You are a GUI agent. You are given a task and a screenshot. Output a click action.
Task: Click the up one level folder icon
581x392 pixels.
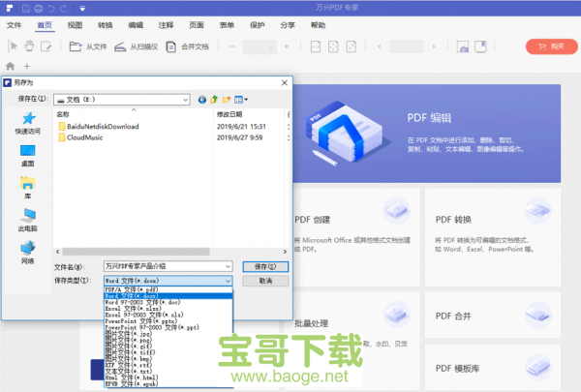(214, 100)
